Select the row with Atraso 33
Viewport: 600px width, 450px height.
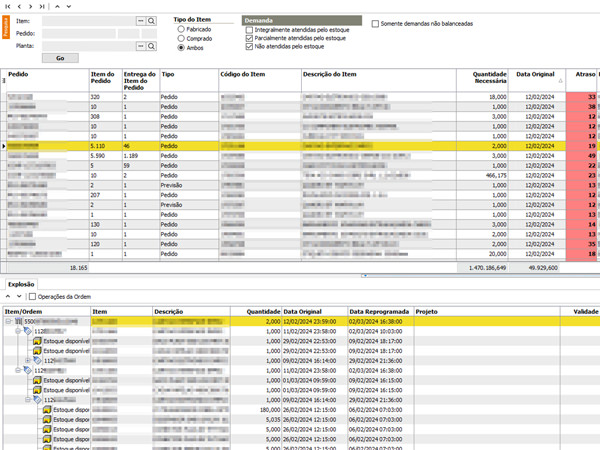coord(298,97)
